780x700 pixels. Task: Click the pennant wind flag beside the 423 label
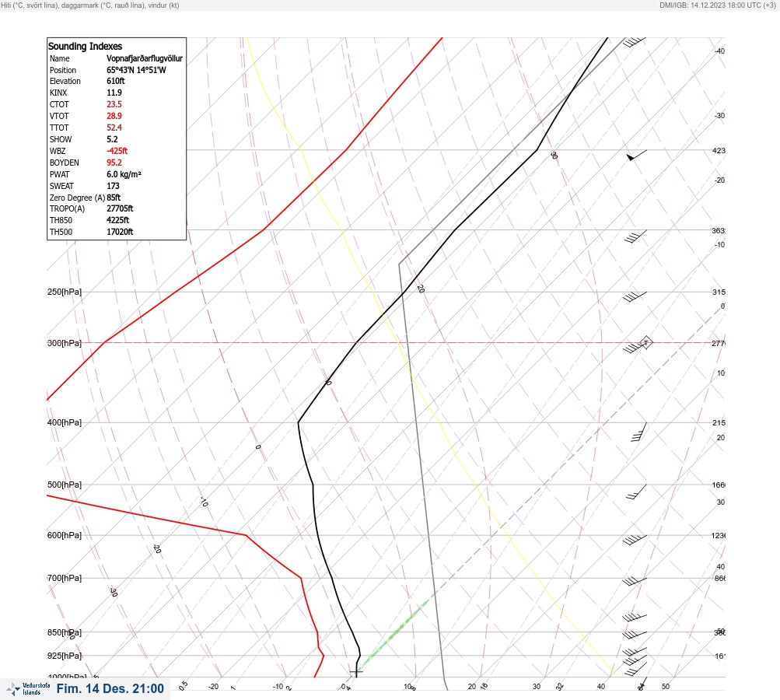click(637, 156)
